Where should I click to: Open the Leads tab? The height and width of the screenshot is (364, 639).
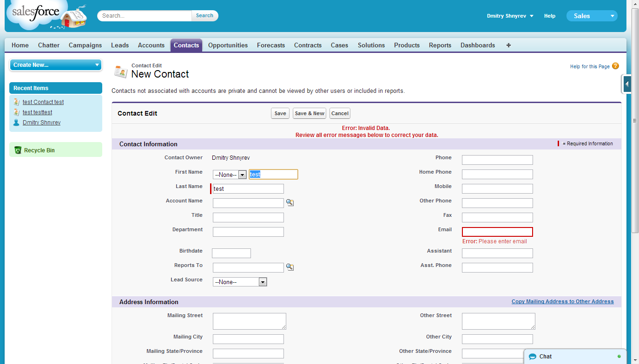(x=120, y=45)
